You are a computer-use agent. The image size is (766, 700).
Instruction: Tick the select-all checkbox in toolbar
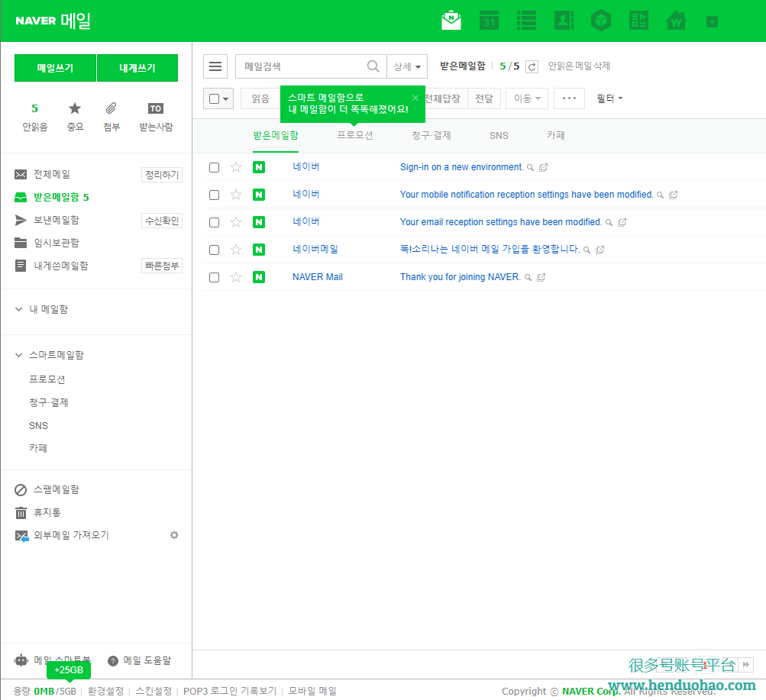[x=214, y=98]
